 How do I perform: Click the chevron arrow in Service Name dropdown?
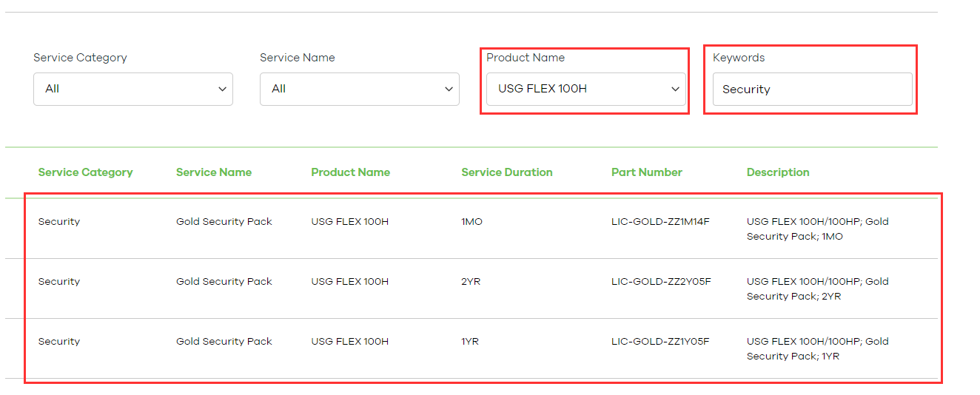[x=449, y=90]
